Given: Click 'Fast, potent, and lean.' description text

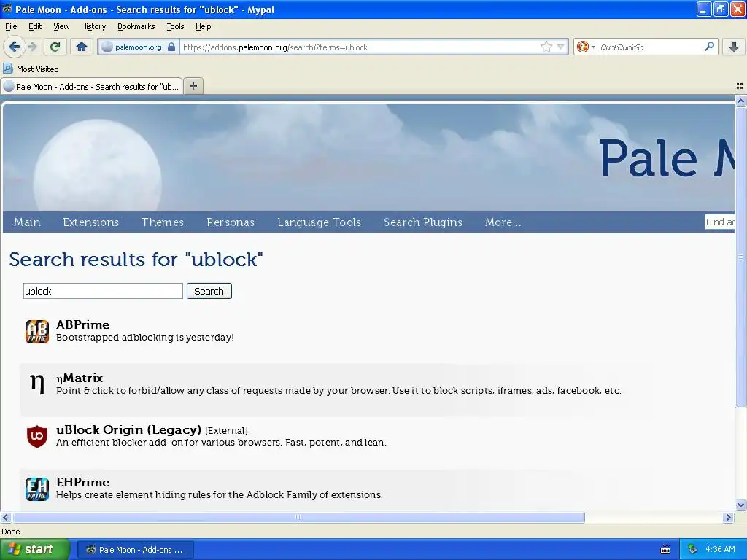Looking at the screenshot, I should [x=336, y=443].
